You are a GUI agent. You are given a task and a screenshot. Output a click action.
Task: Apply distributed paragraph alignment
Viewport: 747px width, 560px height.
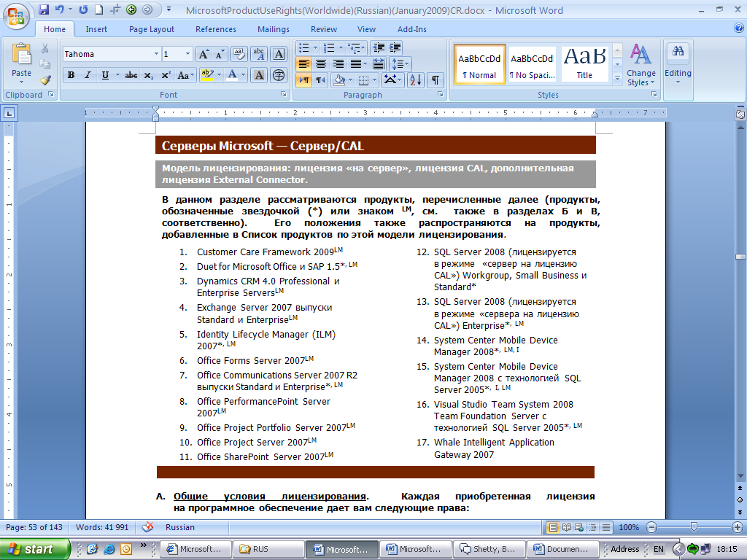point(379,64)
